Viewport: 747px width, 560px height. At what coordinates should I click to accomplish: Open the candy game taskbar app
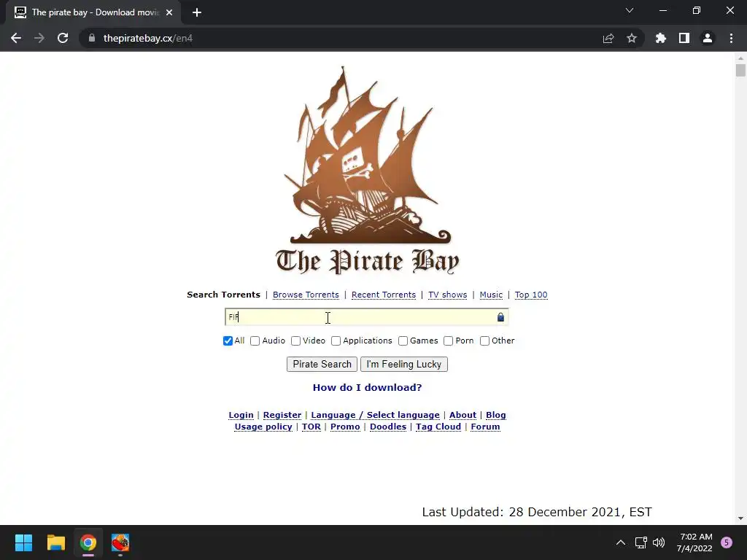[120, 542]
